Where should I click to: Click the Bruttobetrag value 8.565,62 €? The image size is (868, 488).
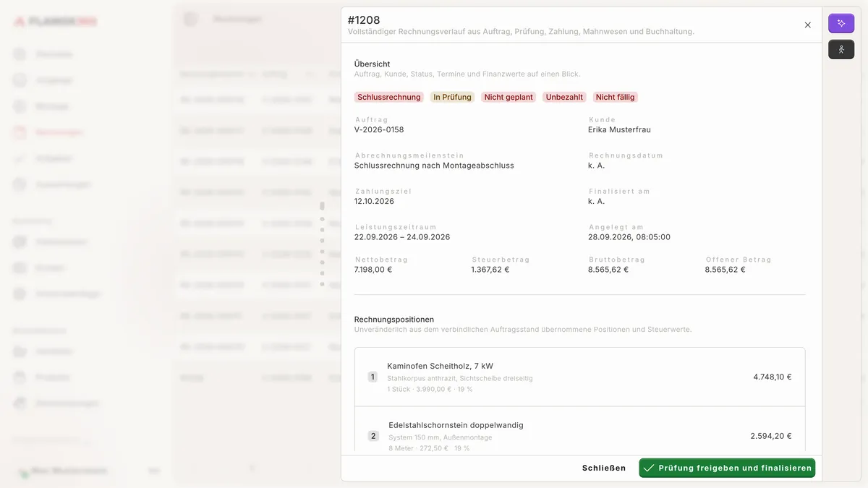[x=608, y=270]
